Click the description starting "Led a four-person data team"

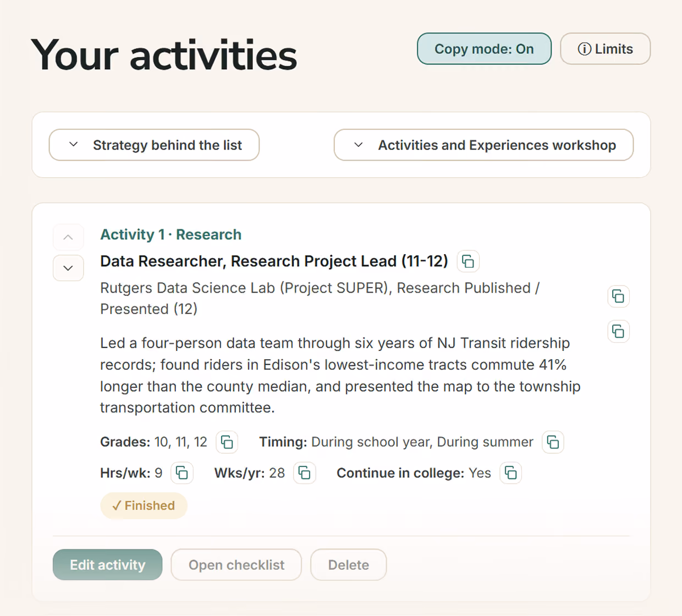[x=340, y=375]
